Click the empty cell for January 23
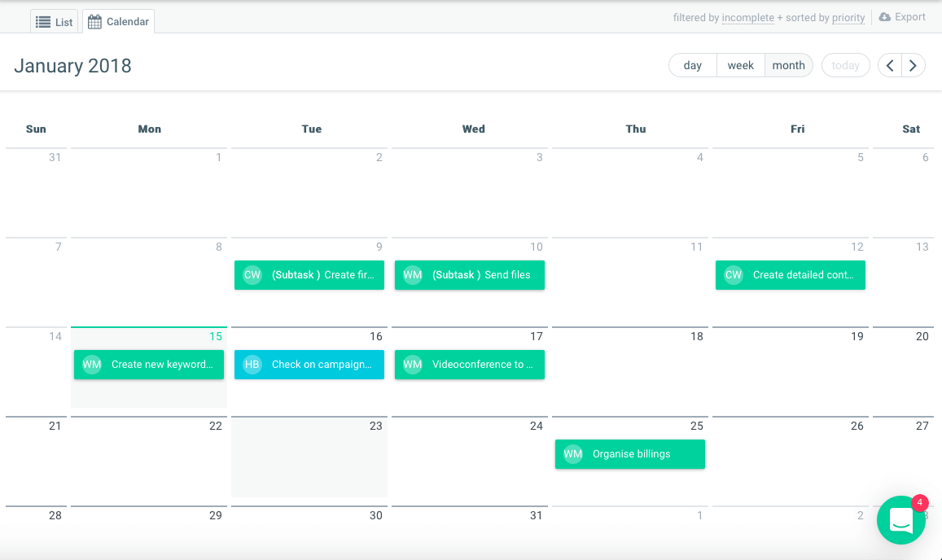The width and height of the screenshot is (942, 560). coord(309,464)
